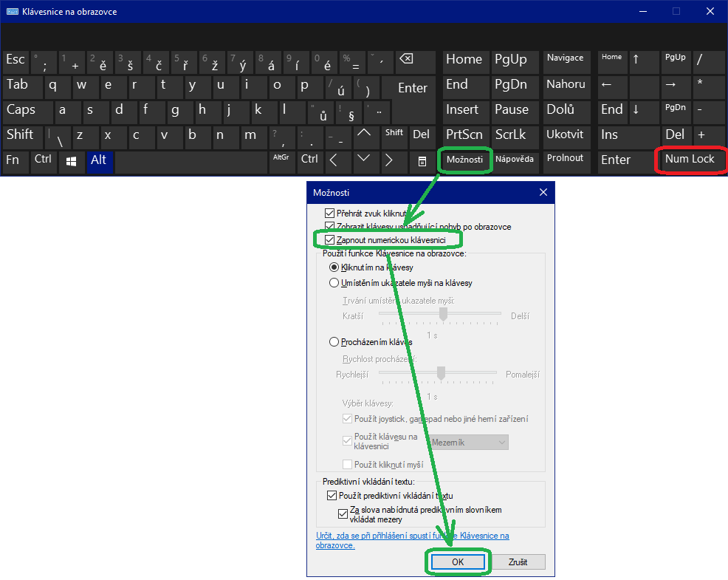
Task: Click the Dolů key
Action: [x=566, y=112]
